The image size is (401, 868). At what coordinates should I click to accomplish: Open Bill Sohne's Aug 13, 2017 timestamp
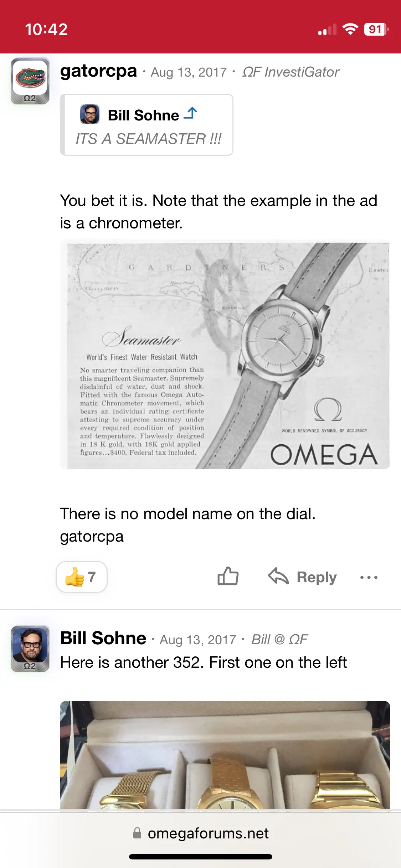[x=197, y=640]
